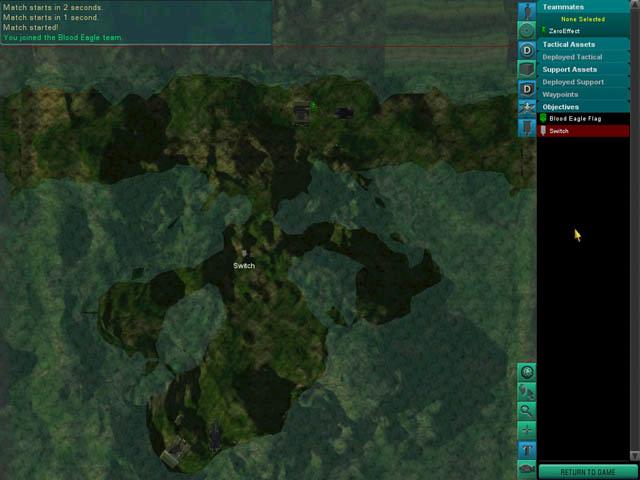Toggle the Support Assets box icon
This screenshot has height=480, width=640.
pyautogui.click(x=527, y=69)
